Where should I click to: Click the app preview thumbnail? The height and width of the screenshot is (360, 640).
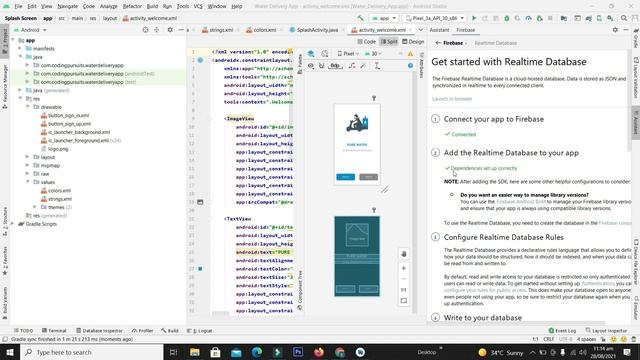pyautogui.click(x=357, y=144)
